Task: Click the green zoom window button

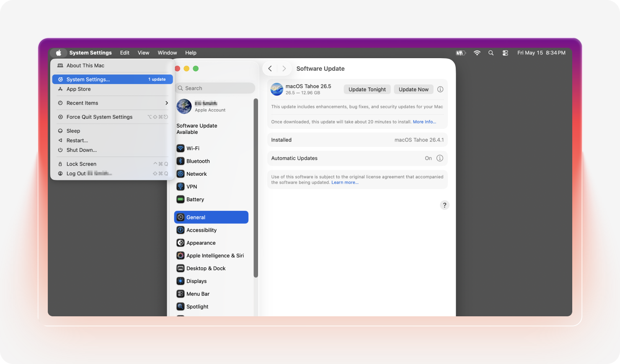Action: click(x=196, y=69)
